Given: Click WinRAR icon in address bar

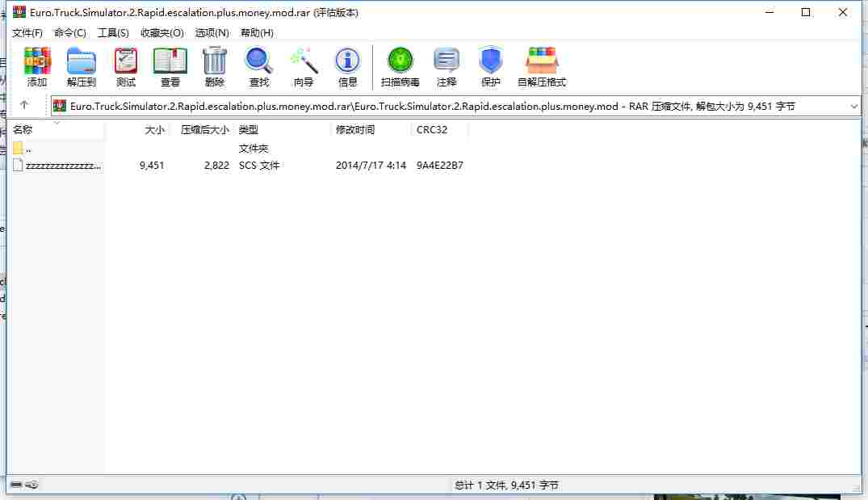Looking at the screenshot, I should pyautogui.click(x=59, y=106).
